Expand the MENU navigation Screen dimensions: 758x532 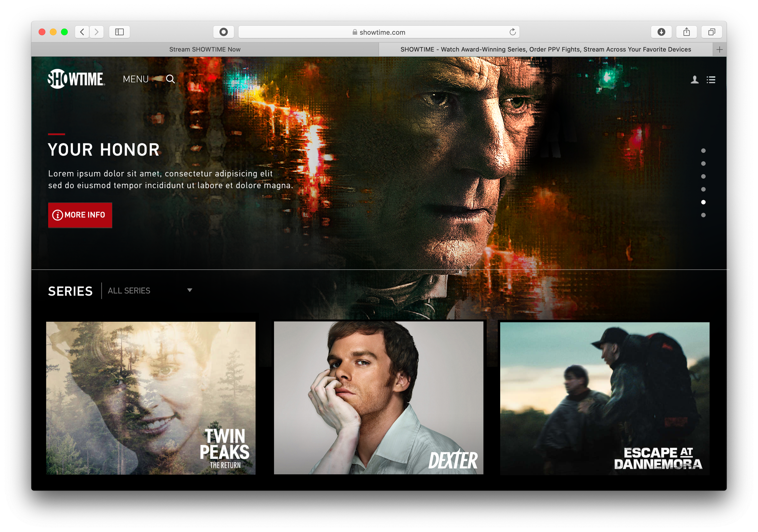(136, 79)
